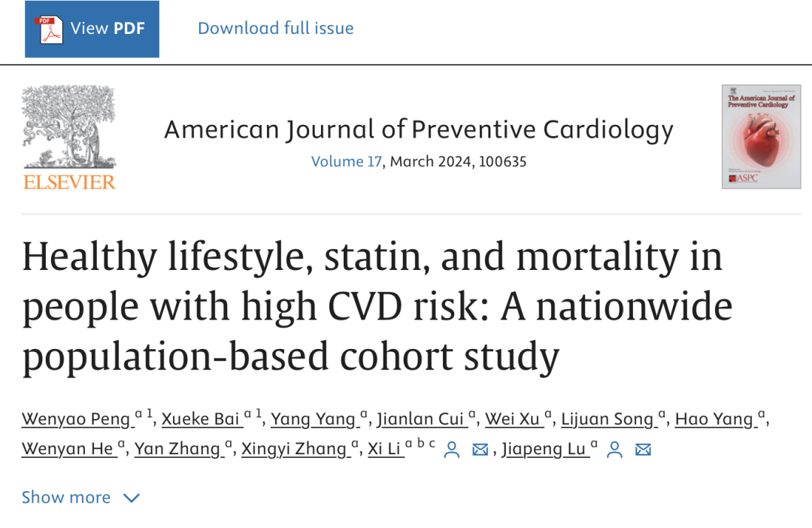Screen dimensions: 812x528
Task: Select author Xingyi Zhang
Action: point(294,449)
